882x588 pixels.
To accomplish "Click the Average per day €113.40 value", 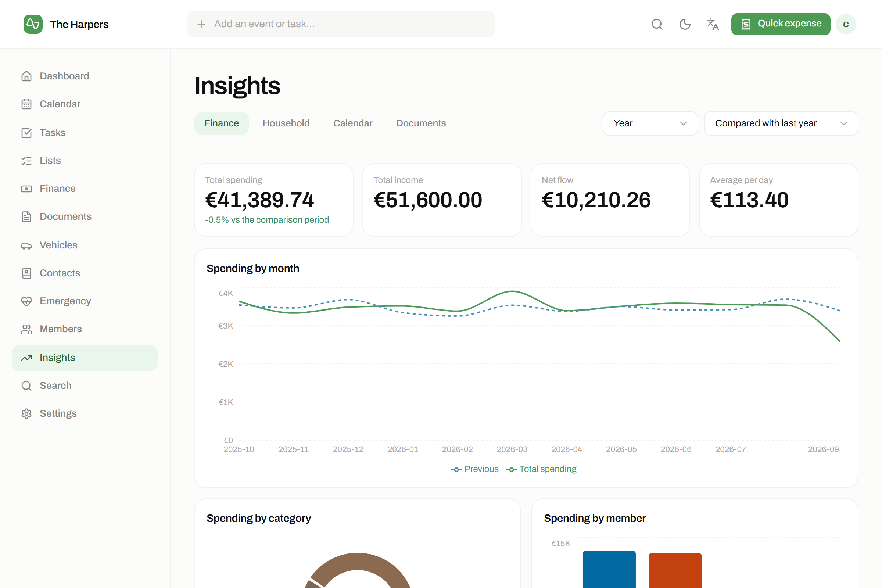I will pos(749,200).
